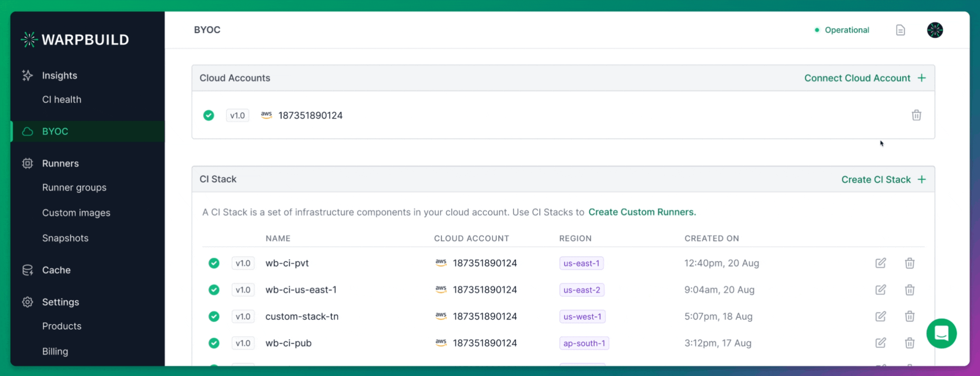The width and height of the screenshot is (980, 376).
Task: Click the Settings gear icon
Action: pos(27,302)
